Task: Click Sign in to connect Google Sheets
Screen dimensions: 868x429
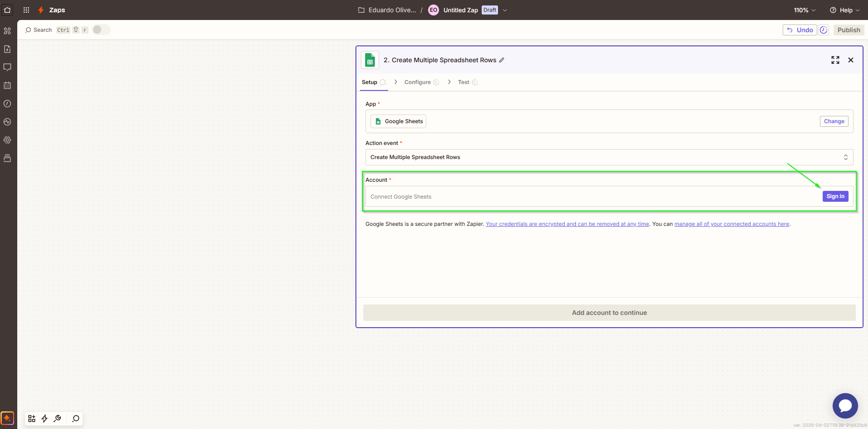Action: pos(835,196)
